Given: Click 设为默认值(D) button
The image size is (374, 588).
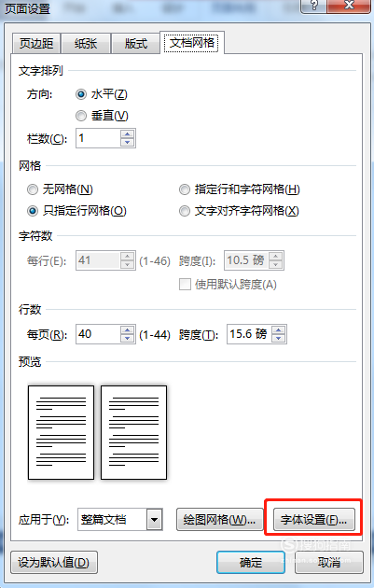Looking at the screenshot, I should click(54, 562).
